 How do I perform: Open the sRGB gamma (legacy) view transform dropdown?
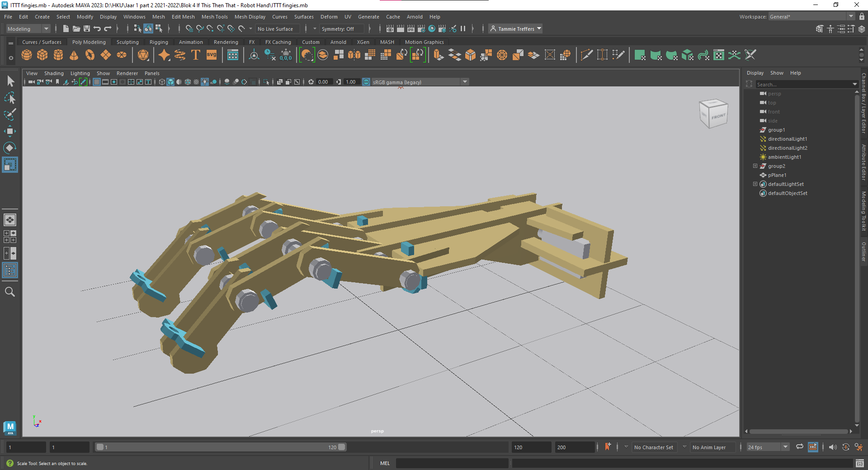465,82
